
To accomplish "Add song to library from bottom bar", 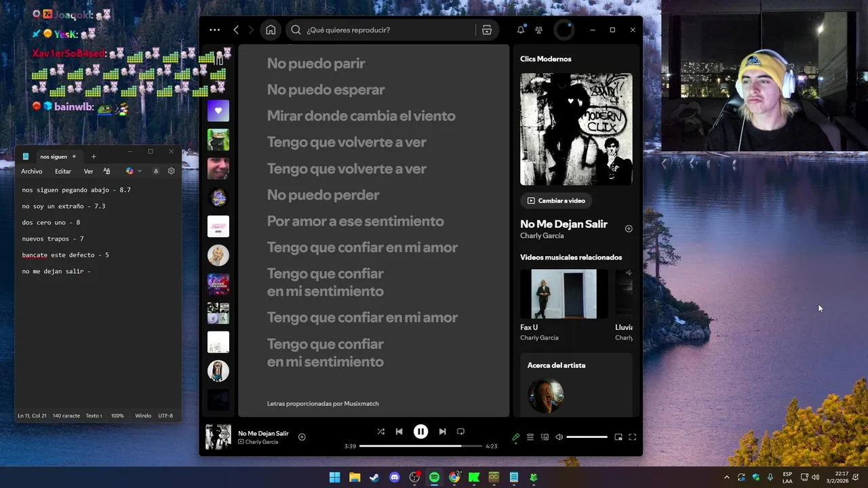I will tap(302, 437).
